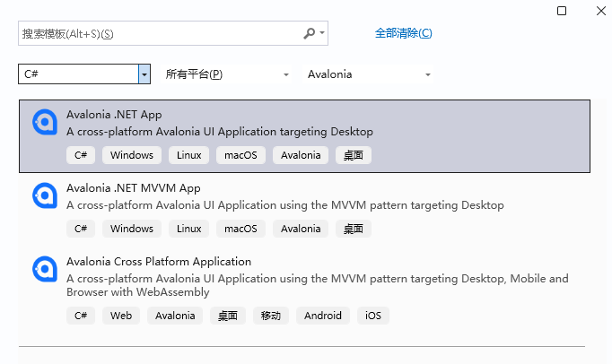Open the 所有平台(P) platform dropdown
Viewport: 612px width, 364px height.
point(227,74)
